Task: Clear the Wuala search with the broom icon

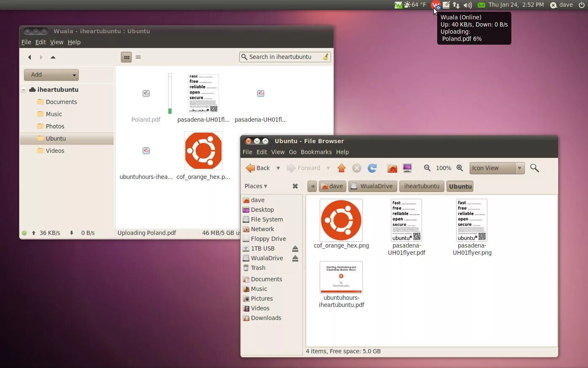Action: pyautogui.click(x=325, y=57)
